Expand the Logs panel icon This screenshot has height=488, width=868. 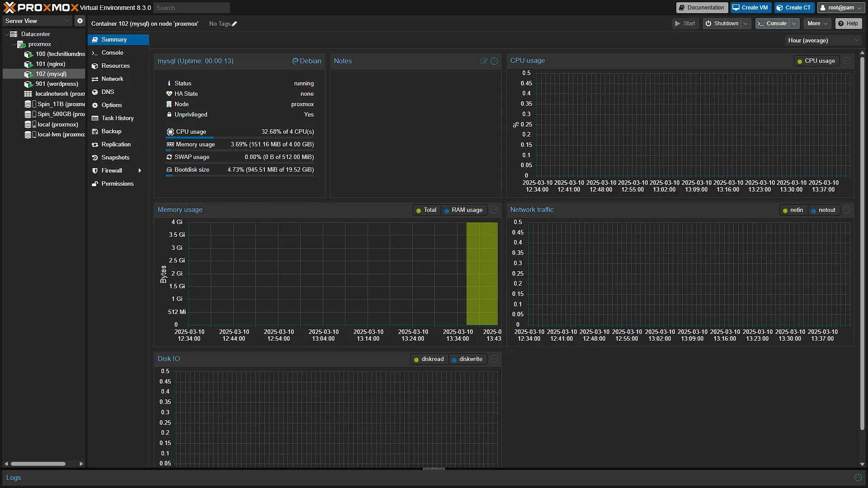tap(858, 478)
